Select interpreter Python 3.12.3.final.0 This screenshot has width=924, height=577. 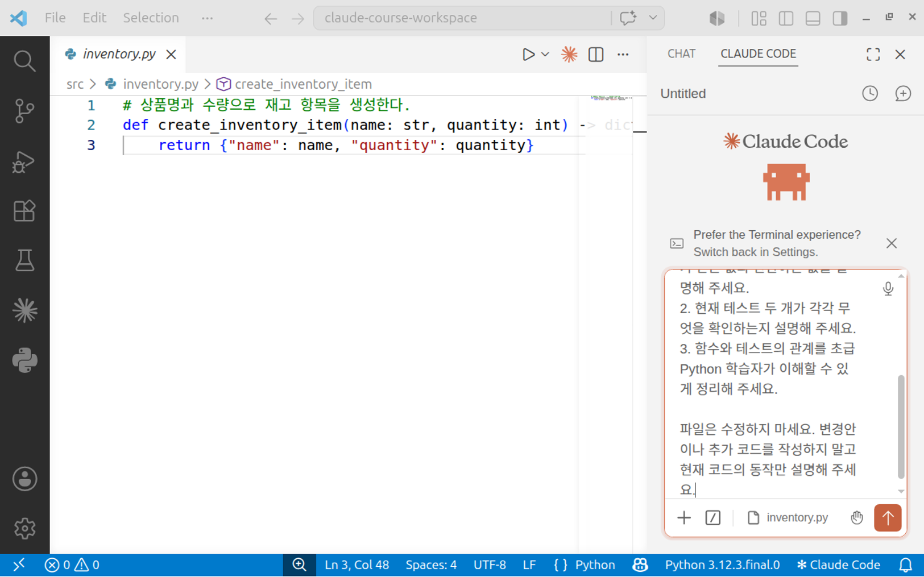722,565
